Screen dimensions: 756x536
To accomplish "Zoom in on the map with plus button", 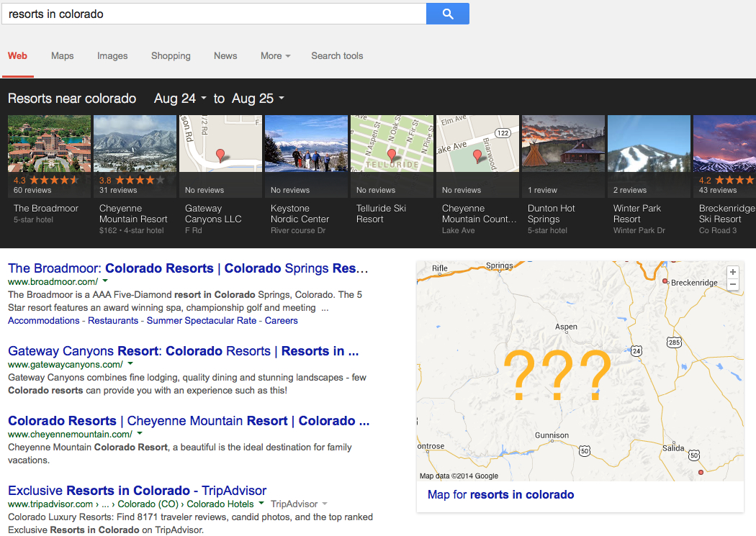I will point(733,272).
